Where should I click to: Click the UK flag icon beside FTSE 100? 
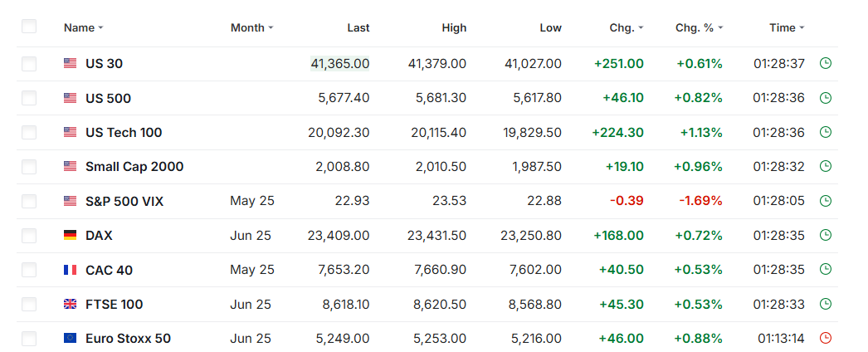71,304
